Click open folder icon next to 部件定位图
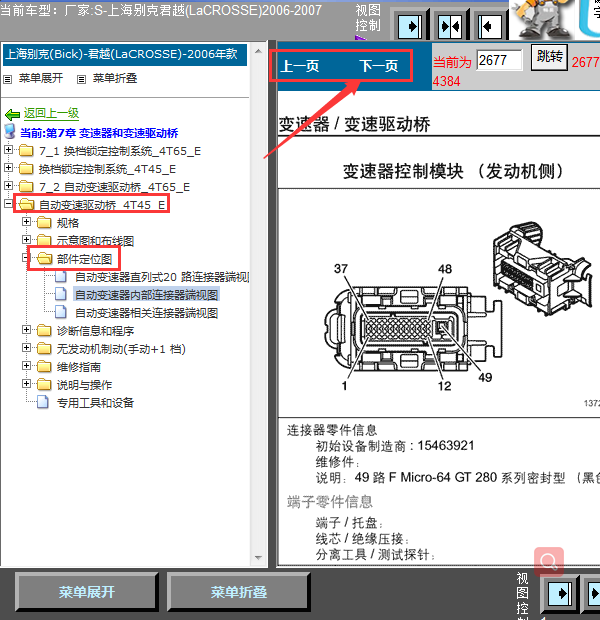 (x=44, y=258)
